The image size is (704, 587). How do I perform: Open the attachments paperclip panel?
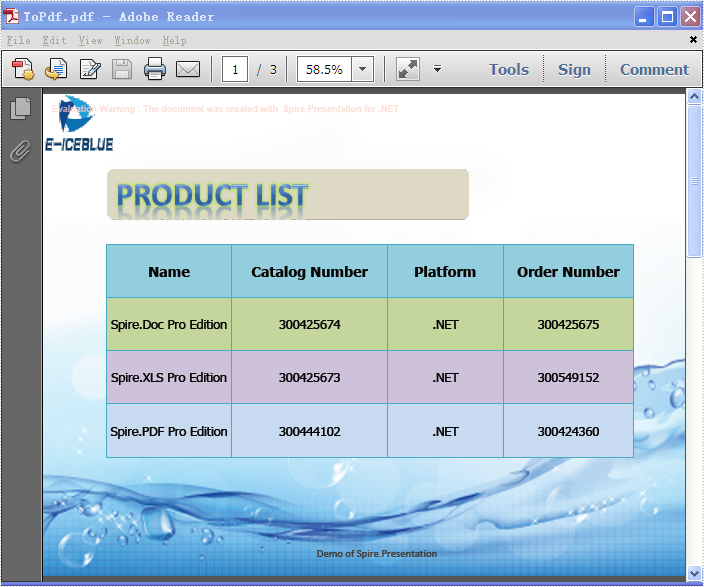tap(21, 151)
